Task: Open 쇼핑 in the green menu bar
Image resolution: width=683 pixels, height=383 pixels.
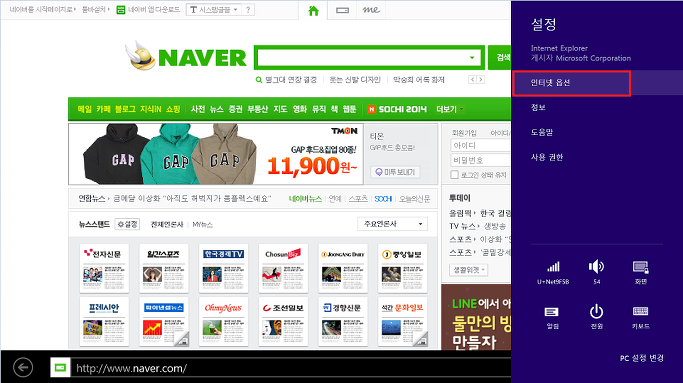Action: 173,109
